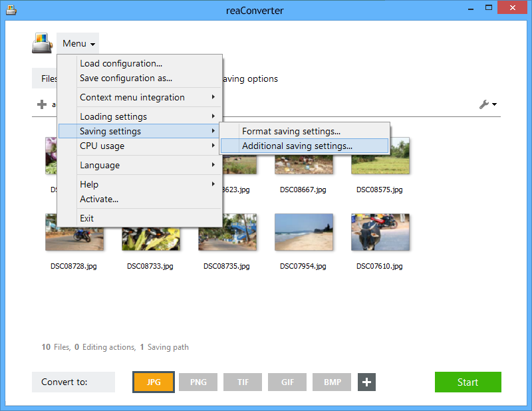The width and height of the screenshot is (532, 411).
Task: Select Saving settings menu item
Action: coord(140,131)
